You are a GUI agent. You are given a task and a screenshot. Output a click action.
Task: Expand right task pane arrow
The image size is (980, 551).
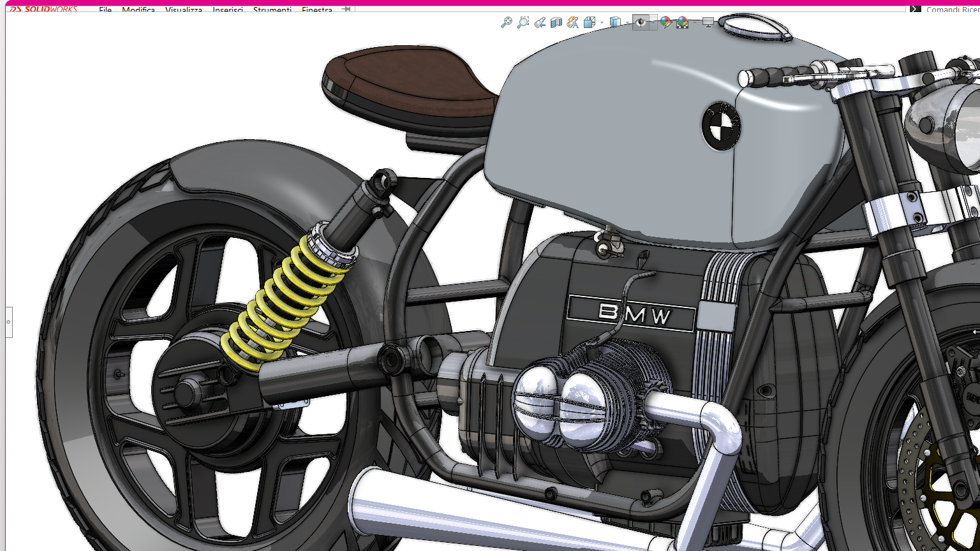click(x=976, y=332)
